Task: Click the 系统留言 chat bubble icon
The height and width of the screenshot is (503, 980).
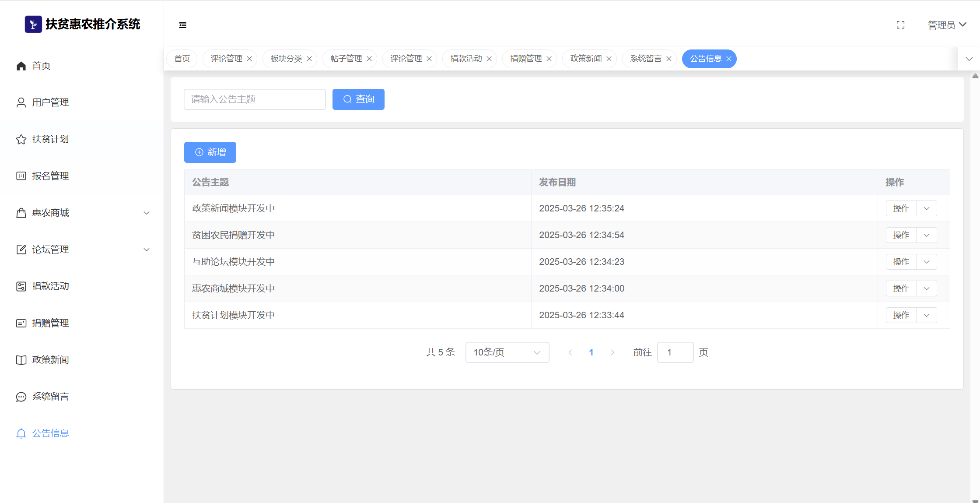Action: [21, 397]
